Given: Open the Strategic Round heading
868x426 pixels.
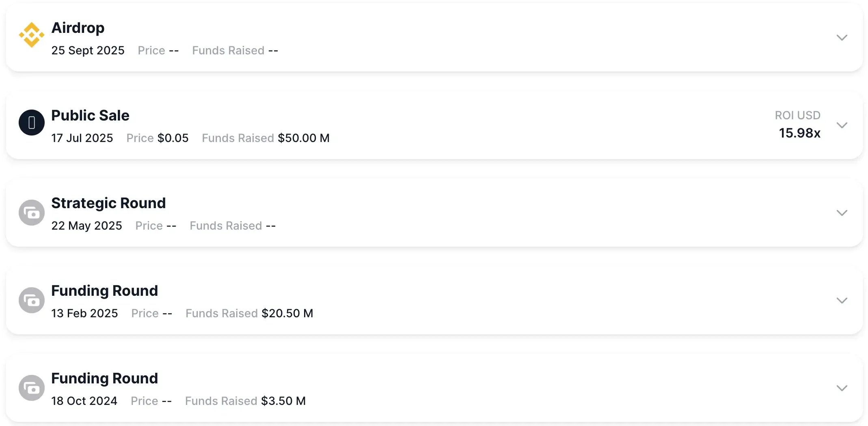Looking at the screenshot, I should [108, 203].
